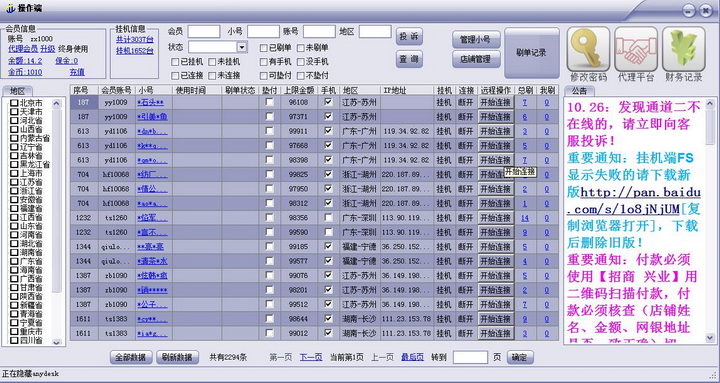Open 管理小号 button
The width and height of the screenshot is (720, 383).
[x=476, y=39]
